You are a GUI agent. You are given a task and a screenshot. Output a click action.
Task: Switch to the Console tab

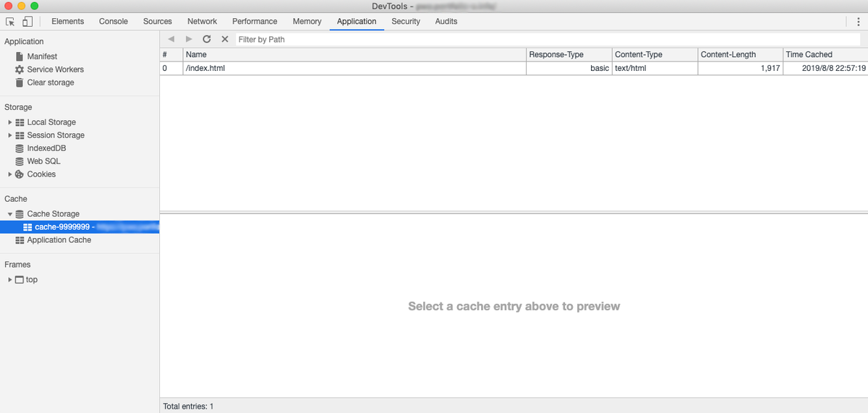click(x=114, y=22)
